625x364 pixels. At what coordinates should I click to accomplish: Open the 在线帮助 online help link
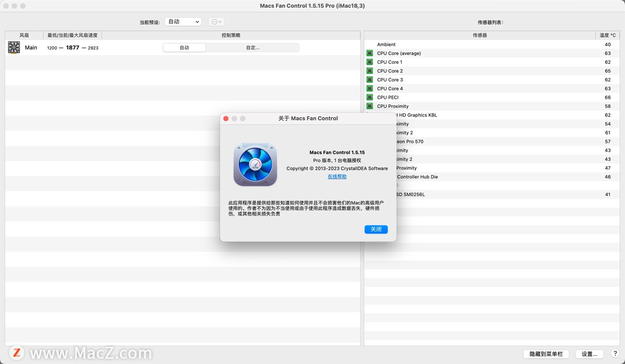click(x=337, y=177)
